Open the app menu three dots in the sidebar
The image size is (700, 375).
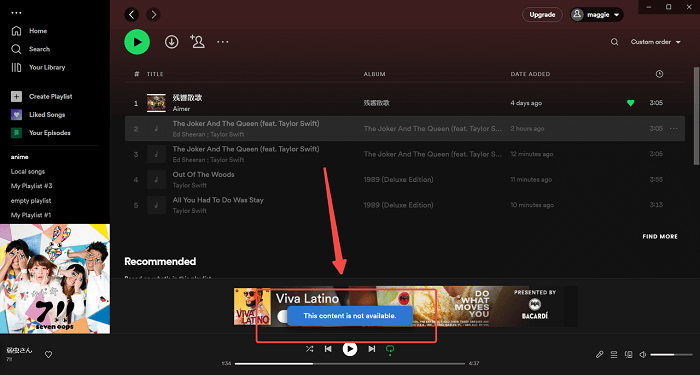(17, 13)
